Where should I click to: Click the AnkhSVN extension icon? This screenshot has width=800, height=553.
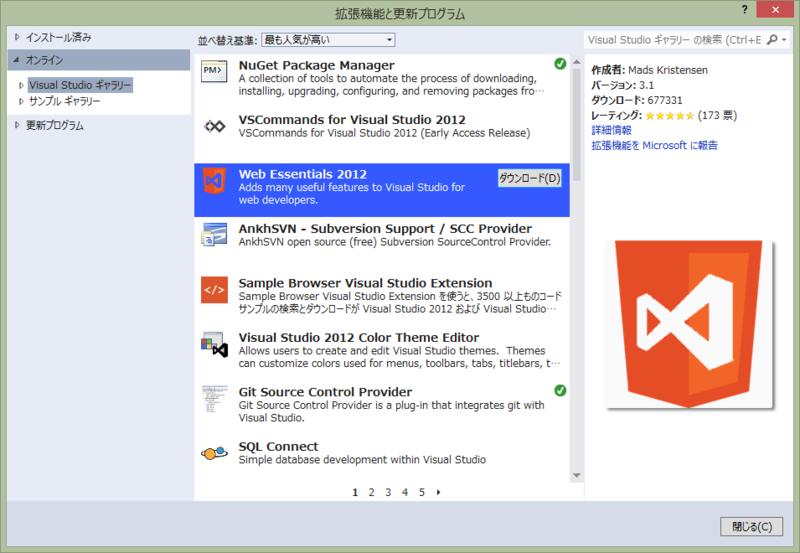point(214,235)
